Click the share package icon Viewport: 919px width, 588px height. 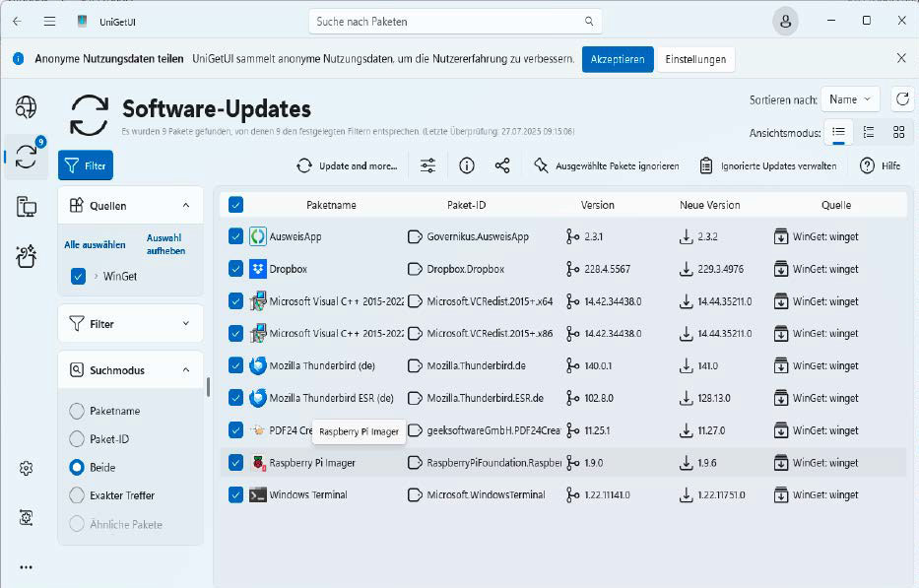point(502,165)
